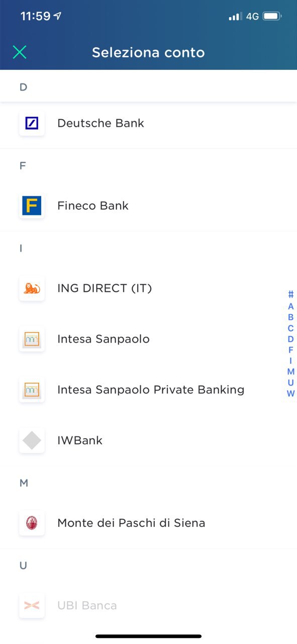Jump to letter W in index
Screen dimensions: 297x644
pos(290,394)
